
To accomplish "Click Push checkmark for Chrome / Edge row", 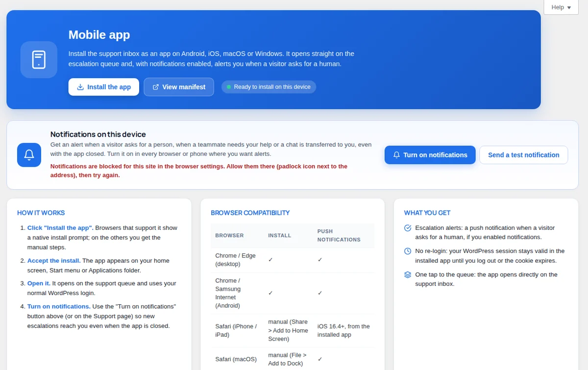I will pyautogui.click(x=320, y=260).
